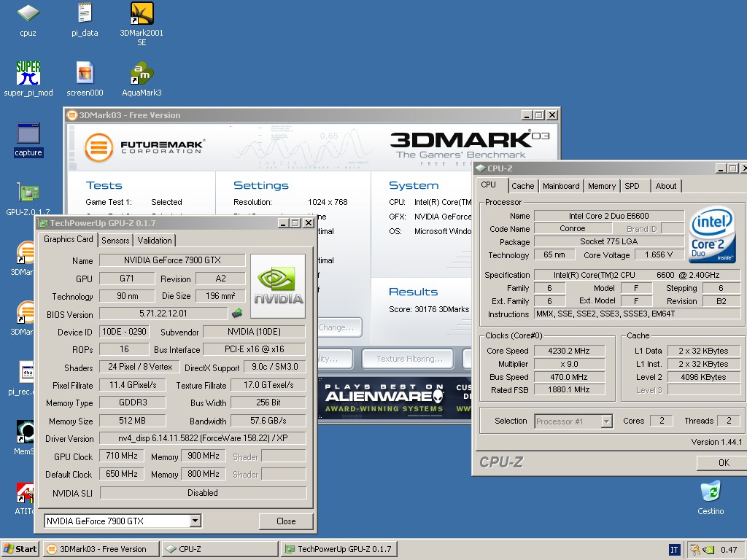747x560 pixels.
Task: Switch to 3DMark03 taskbar button
Action: coord(102,549)
